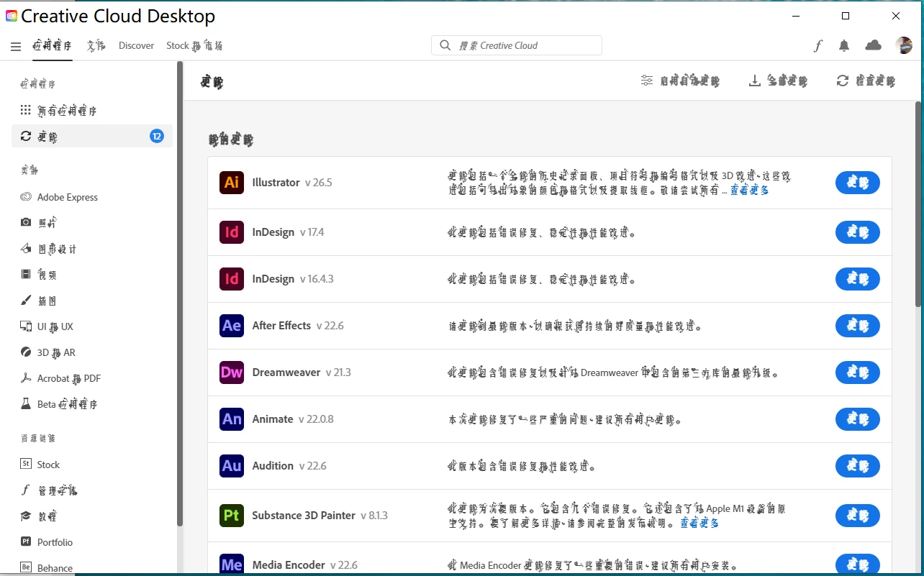The image size is (924, 576).
Task: Open Beta apps flask icon
Action: 26,404
